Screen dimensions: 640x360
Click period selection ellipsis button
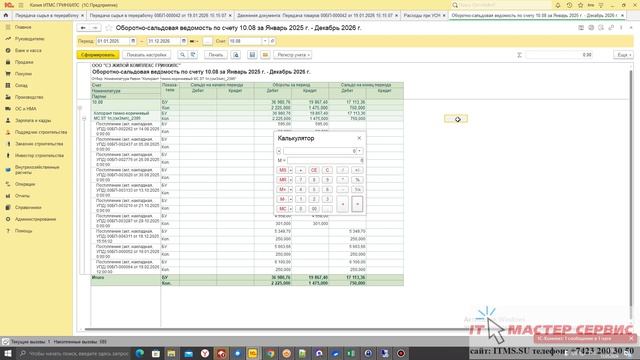tap(207, 41)
